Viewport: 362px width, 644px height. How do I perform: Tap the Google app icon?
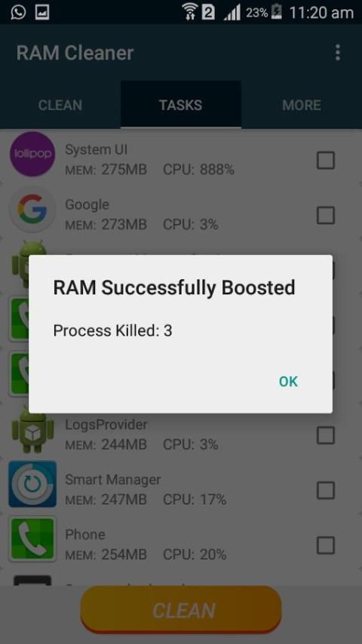tap(32, 210)
